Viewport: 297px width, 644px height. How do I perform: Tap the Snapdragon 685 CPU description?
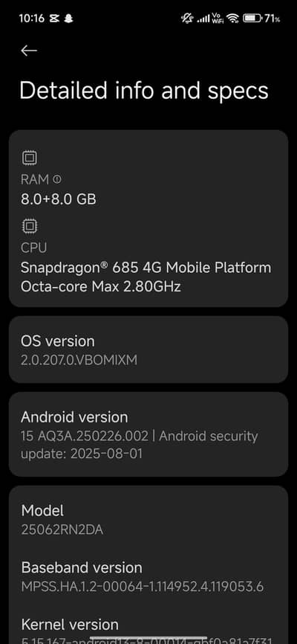pyautogui.click(x=146, y=277)
